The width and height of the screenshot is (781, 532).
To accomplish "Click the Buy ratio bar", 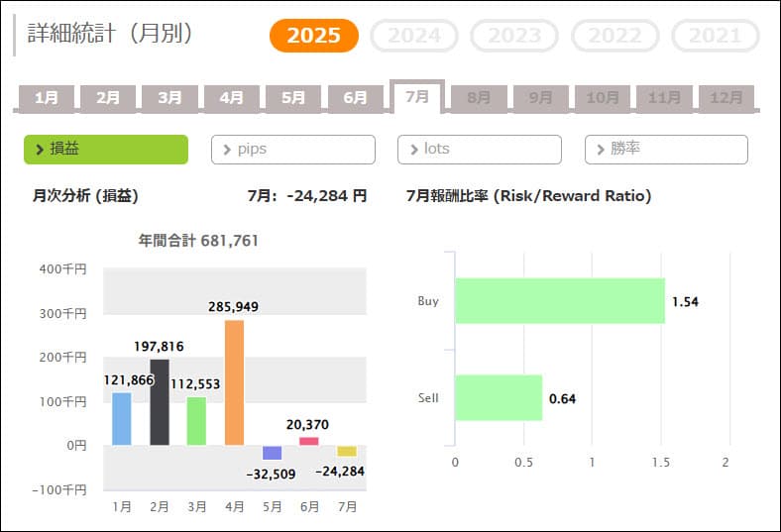I will pyautogui.click(x=560, y=300).
